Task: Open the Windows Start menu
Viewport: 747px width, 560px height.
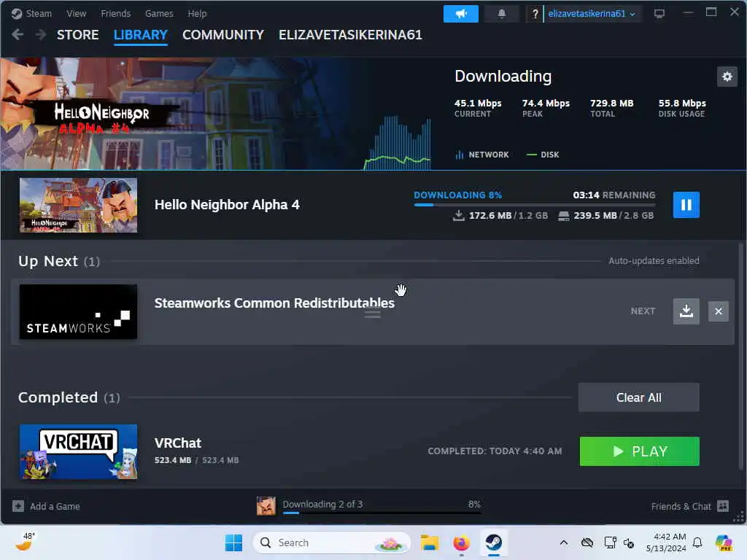Action: click(x=233, y=542)
